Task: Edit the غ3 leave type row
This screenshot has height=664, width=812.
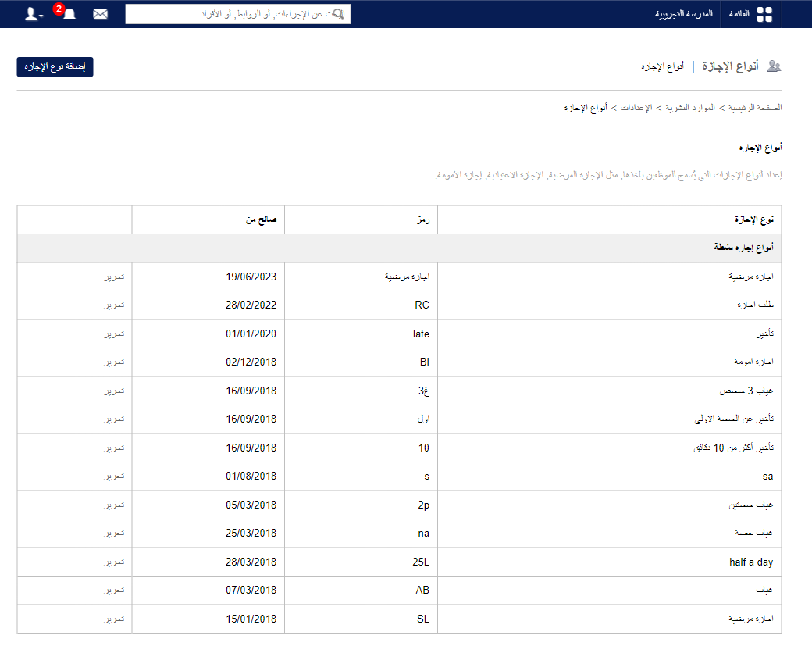Action: point(114,391)
